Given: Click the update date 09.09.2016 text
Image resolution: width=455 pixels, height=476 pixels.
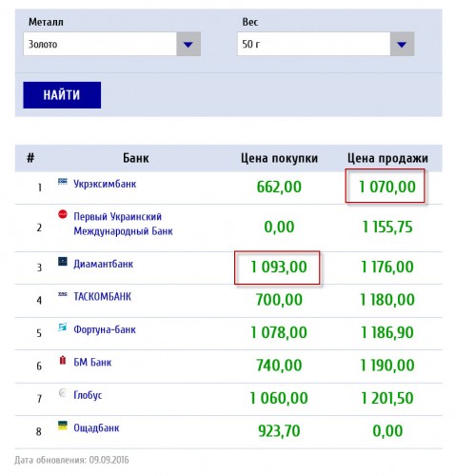Looking at the screenshot, I should (109, 460).
